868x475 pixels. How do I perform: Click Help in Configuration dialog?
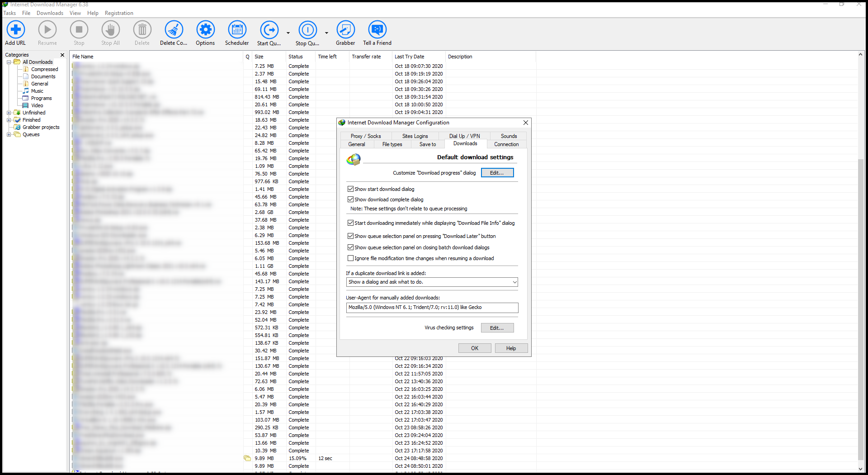[511, 348]
